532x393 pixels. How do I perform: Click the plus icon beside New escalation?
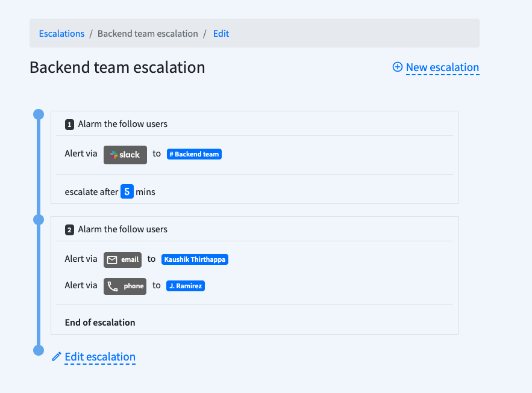pos(398,67)
